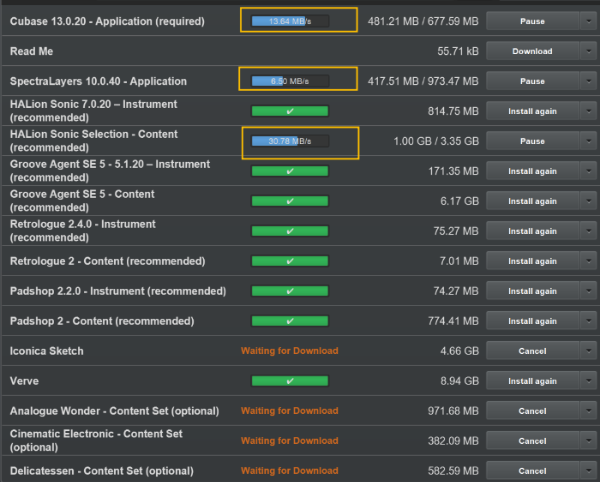Open dropdown for Cinematic Electronic Content Set
The width and height of the screenshot is (600, 482).
click(589, 441)
